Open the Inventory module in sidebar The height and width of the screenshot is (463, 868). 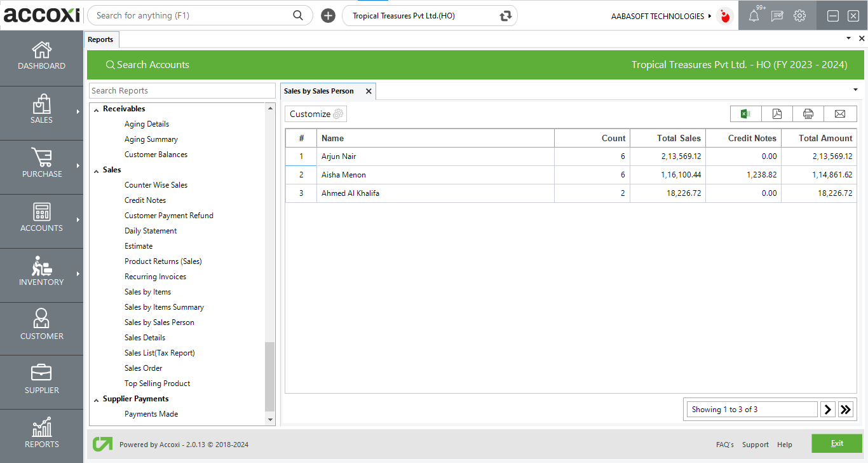click(41, 275)
